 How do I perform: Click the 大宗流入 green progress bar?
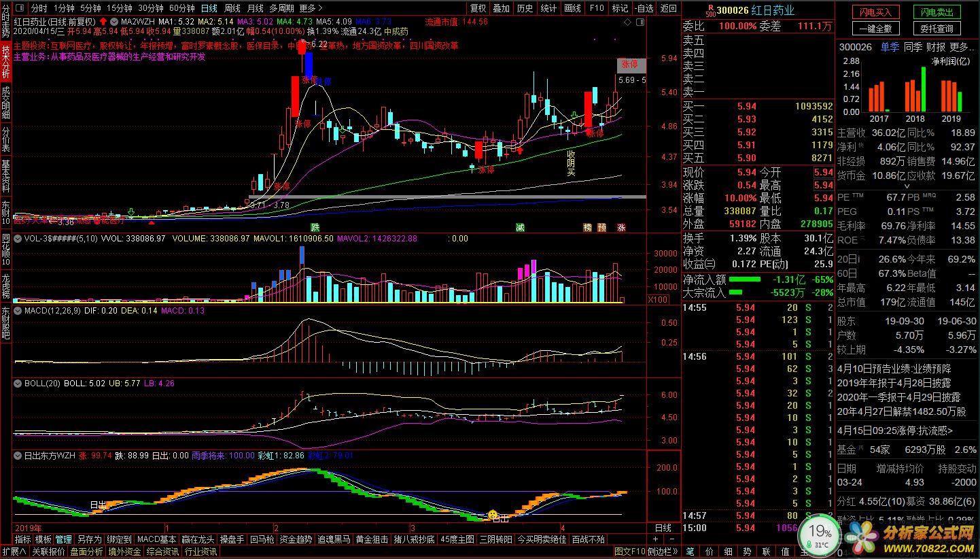click(x=736, y=293)
